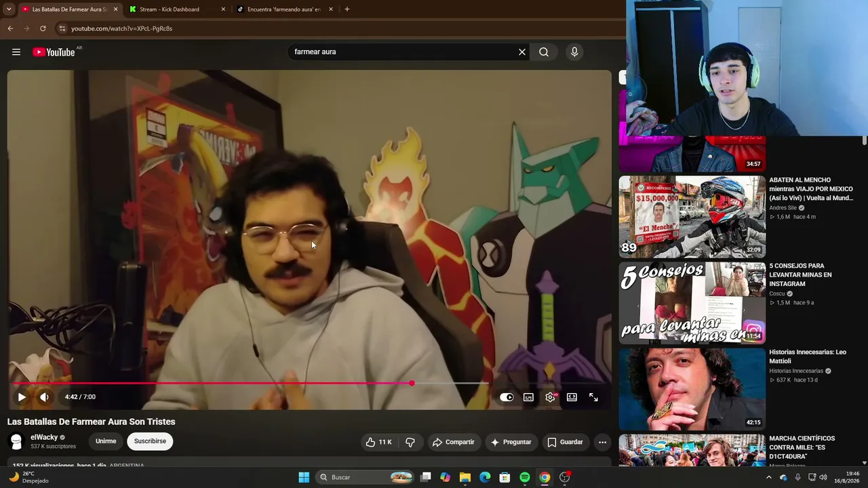Viewport: 868px width, 488px height.
Task: Mute the video volume
Action: point(44,397)
